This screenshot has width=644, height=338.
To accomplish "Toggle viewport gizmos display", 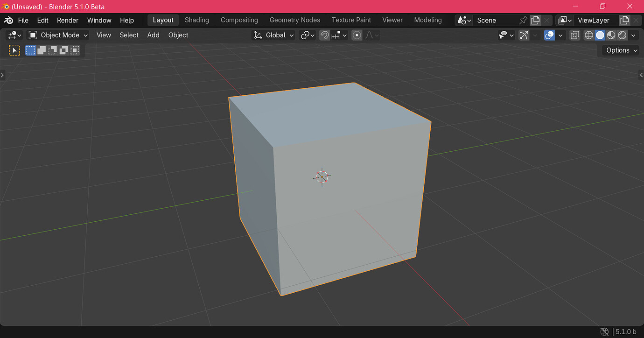I will tap(524, 35).
